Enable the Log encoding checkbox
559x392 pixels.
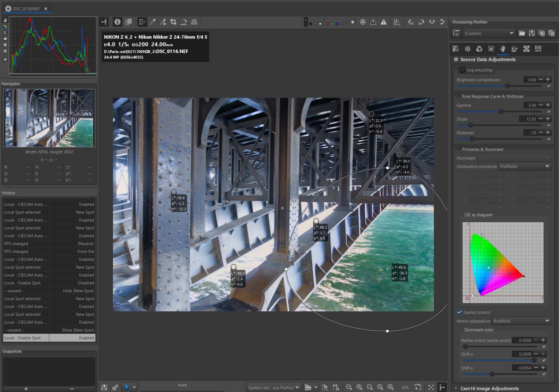pos(462,70)
